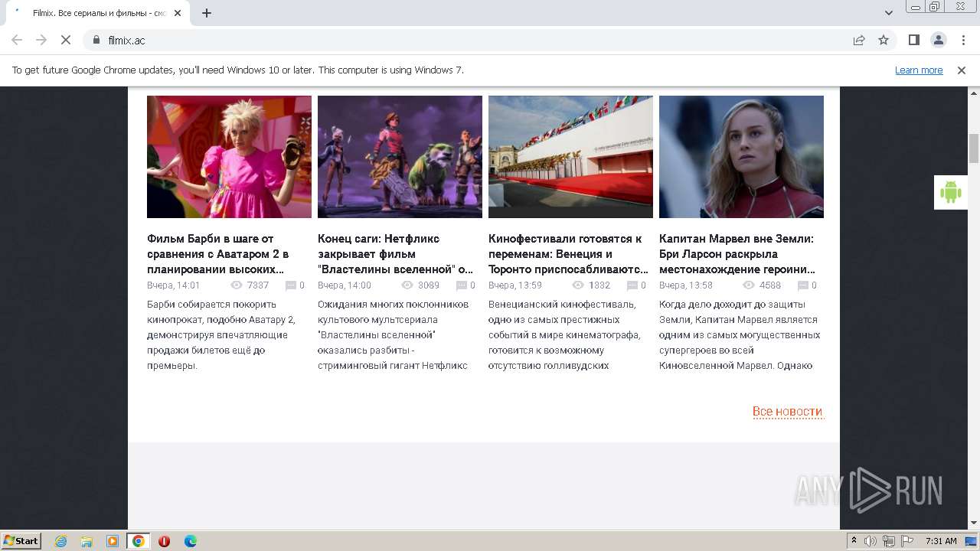Click comments icon of the film festival article
Image resolution: width=980 pixels, height=551 pixels.
coord(632,285)
